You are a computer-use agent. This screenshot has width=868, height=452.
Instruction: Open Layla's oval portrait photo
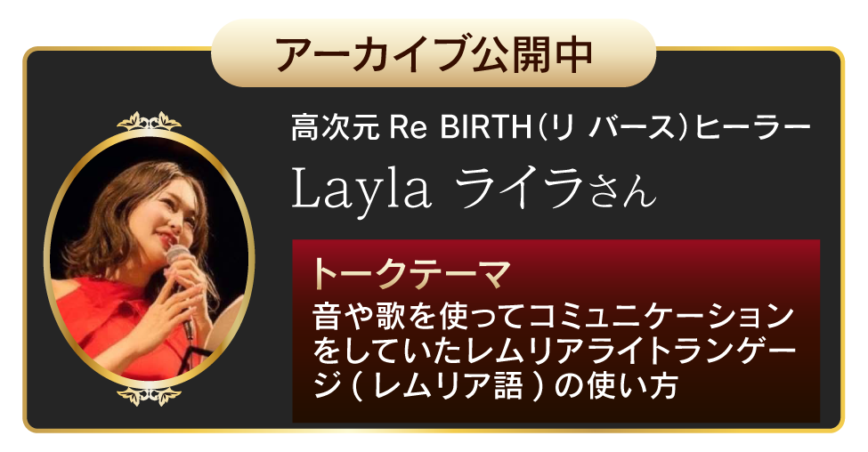149,259
